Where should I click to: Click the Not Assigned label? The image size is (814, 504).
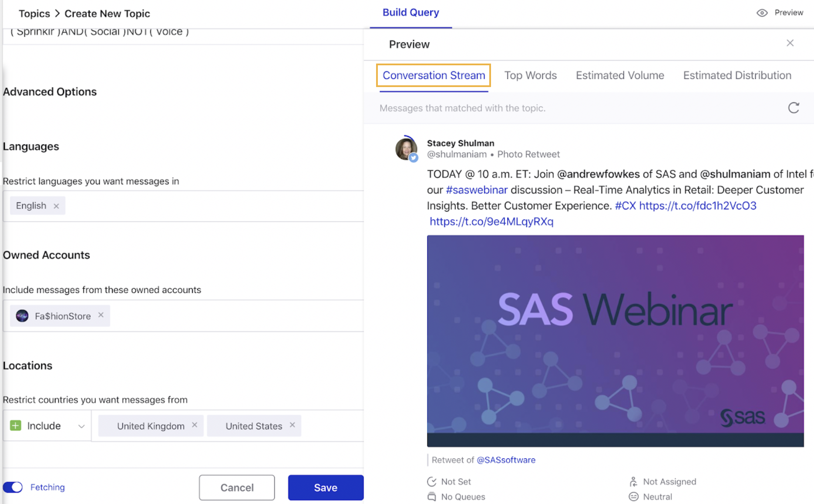pyautogui.click(x=669, y=482)
